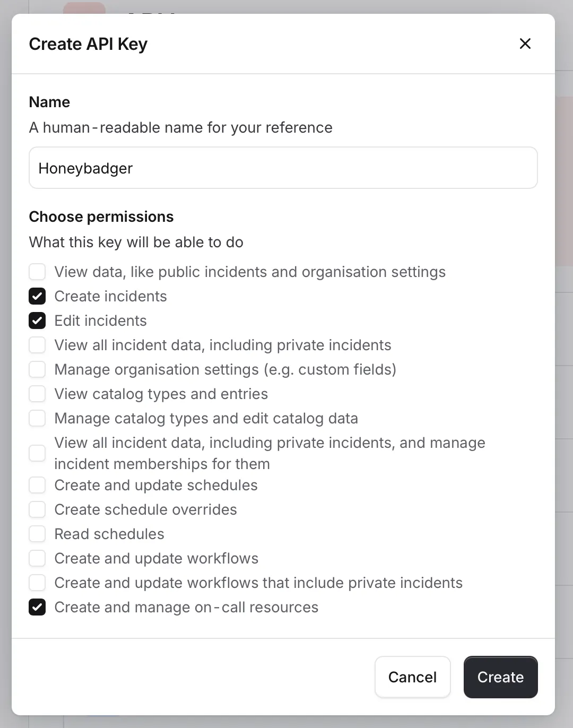Cancel the API key creation
This screenshot has width=573, height=728.
click(412, 677)
